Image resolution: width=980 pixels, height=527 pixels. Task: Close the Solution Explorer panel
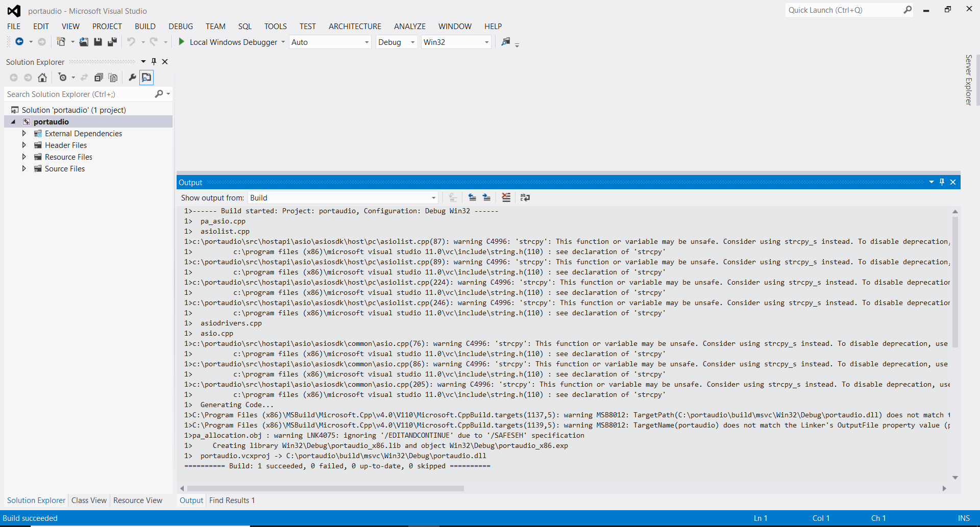point(165,62)
